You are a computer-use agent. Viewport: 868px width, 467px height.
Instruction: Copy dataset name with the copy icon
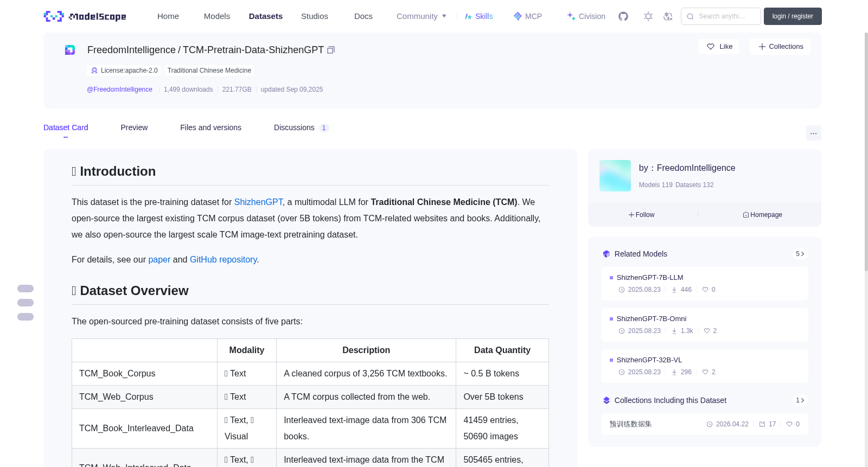[x=331, y=50]
